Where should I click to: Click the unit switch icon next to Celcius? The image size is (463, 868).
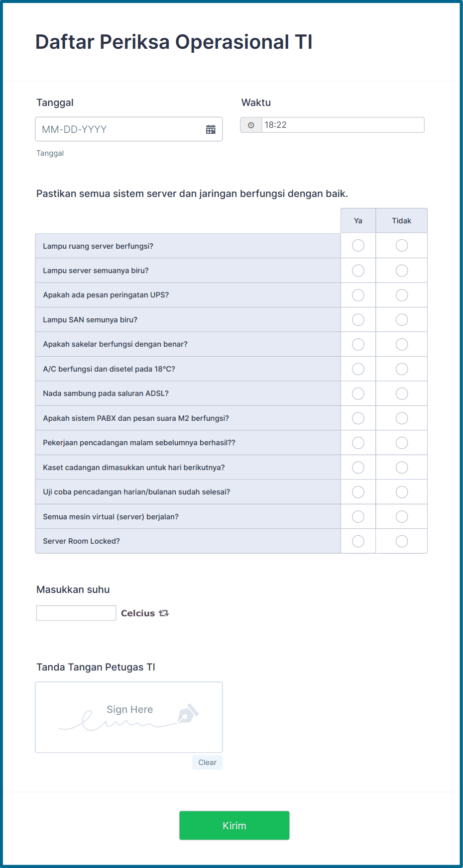coord(164,613)
